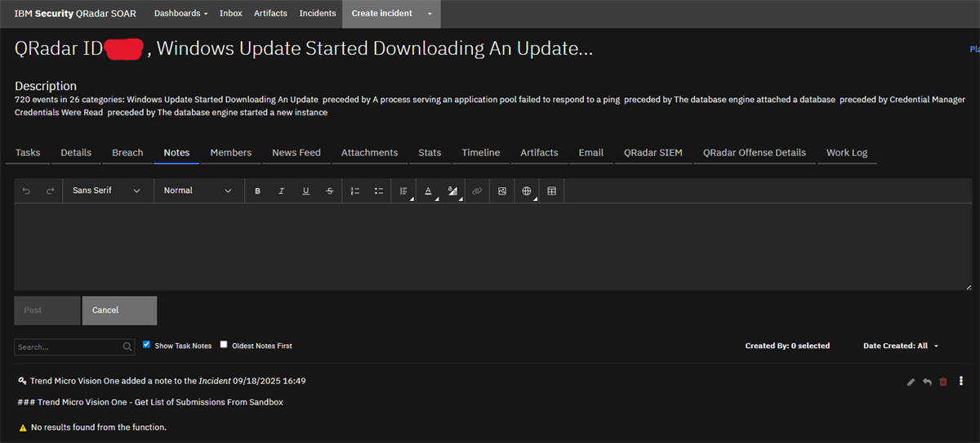
Task: Edit the Trend Micro Vision One note
Action: pyautogui.click(x=911, y=382)
